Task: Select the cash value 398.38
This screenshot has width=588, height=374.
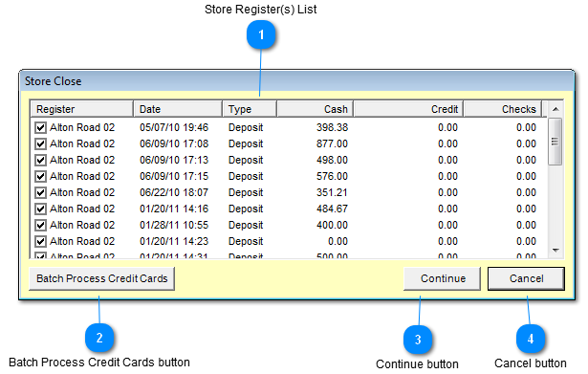Action: 332,127
